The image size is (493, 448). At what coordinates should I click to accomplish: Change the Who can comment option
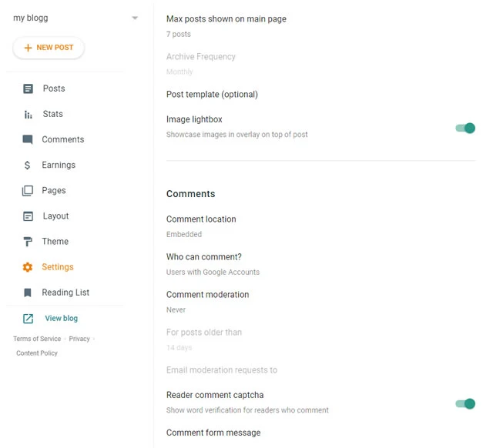pyautogui.click(x=203, y=257)
